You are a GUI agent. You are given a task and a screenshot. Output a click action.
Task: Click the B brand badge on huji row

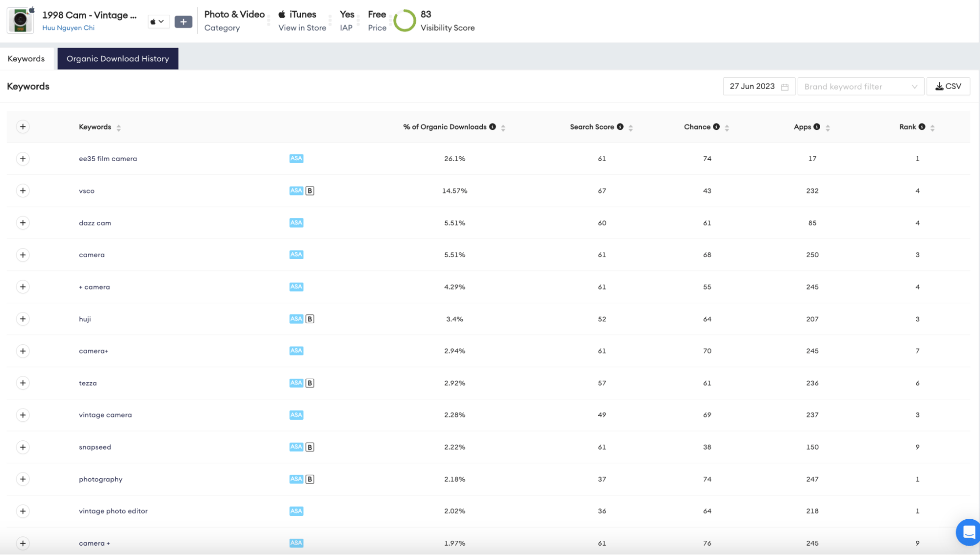310,319
